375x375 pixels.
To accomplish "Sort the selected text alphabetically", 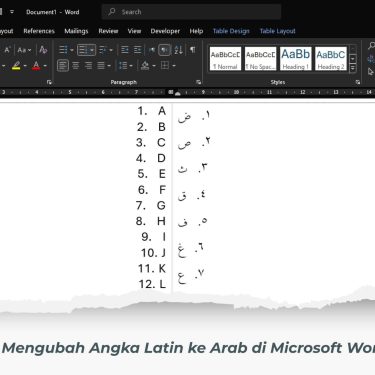I will (178, 50).
